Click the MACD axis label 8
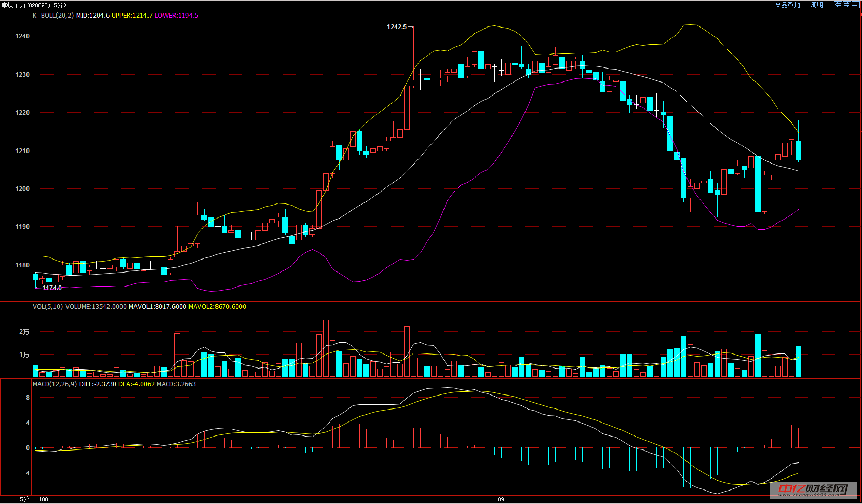Screen dimensions: 862x504 28,398
